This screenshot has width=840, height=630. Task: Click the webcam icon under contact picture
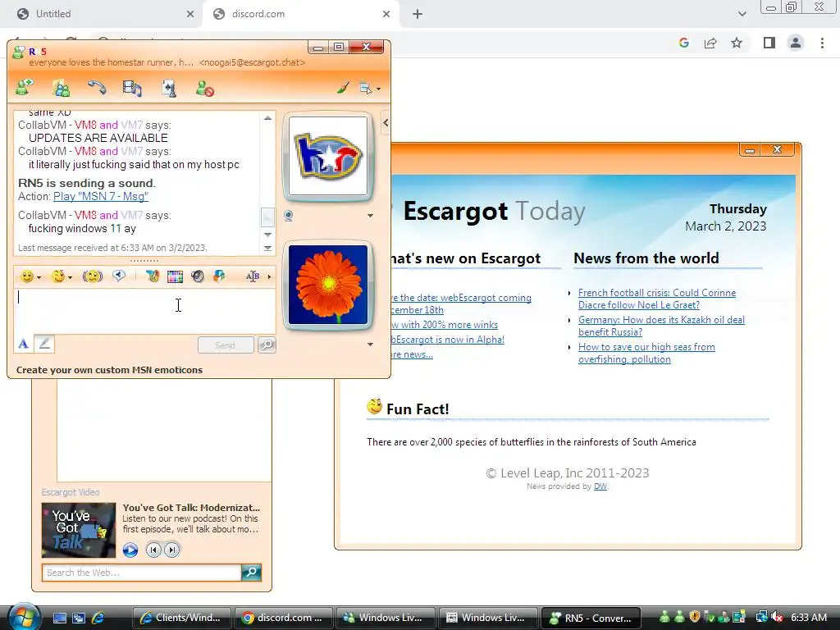(x=288, y=216)
